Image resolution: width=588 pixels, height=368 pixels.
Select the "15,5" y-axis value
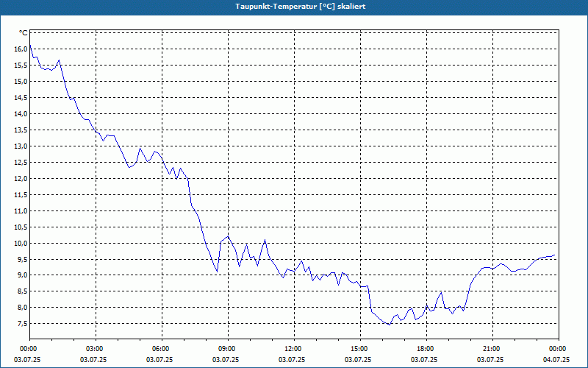pyautogui.click(x=21, y=66)
